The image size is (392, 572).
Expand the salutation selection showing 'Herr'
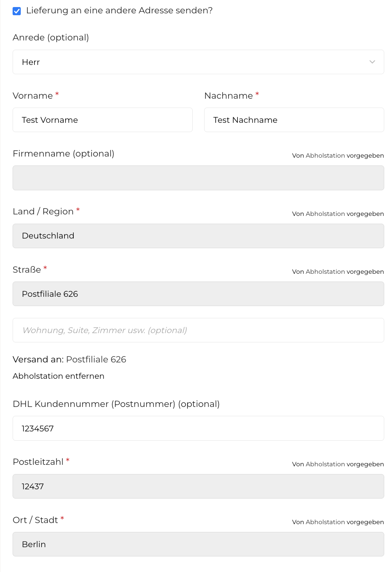point(198,62)
